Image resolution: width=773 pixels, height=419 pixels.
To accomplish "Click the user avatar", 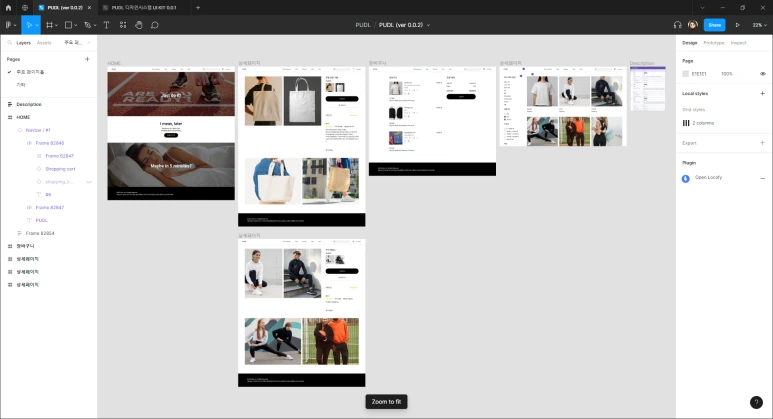I will 693,25.
